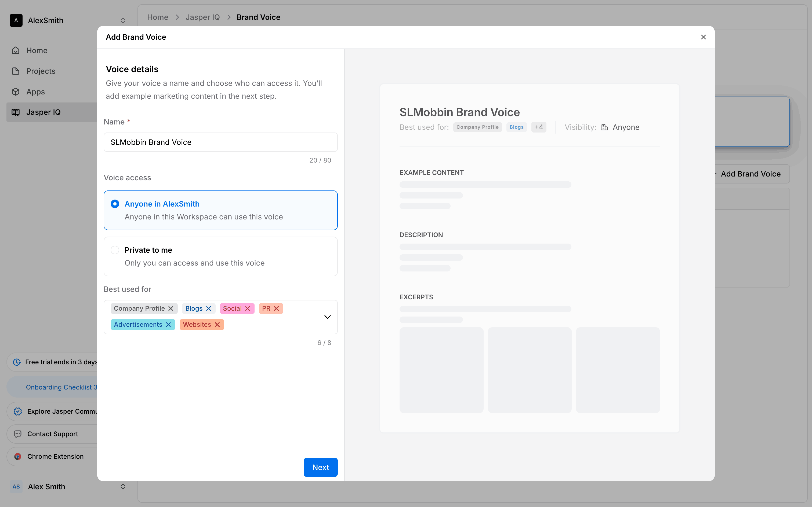Image resolution: width=812 pixels, height=507 pixels.
Task: Select Anyone in AlexSmith radio option
Action: tap(115, 204)
